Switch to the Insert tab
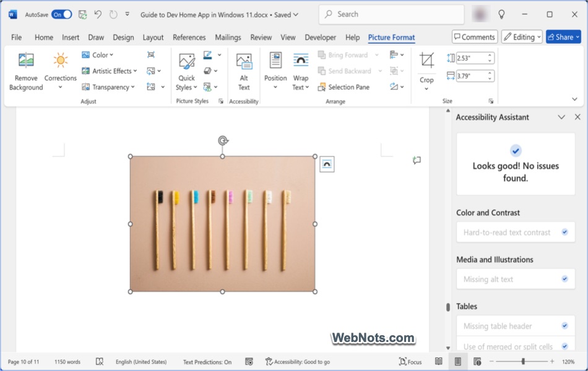588x371 pixels. tap(71, 38)
